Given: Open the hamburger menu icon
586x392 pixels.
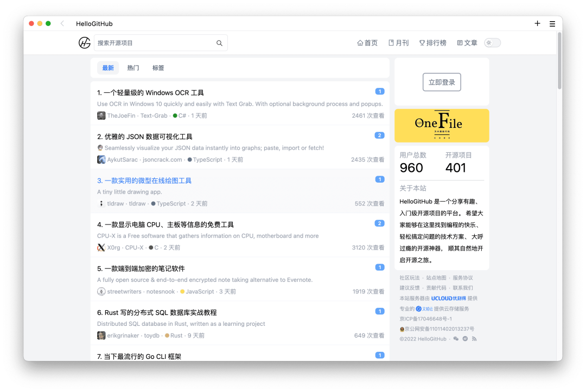Looking at the screenshot, I should click(x=552, y=24).
